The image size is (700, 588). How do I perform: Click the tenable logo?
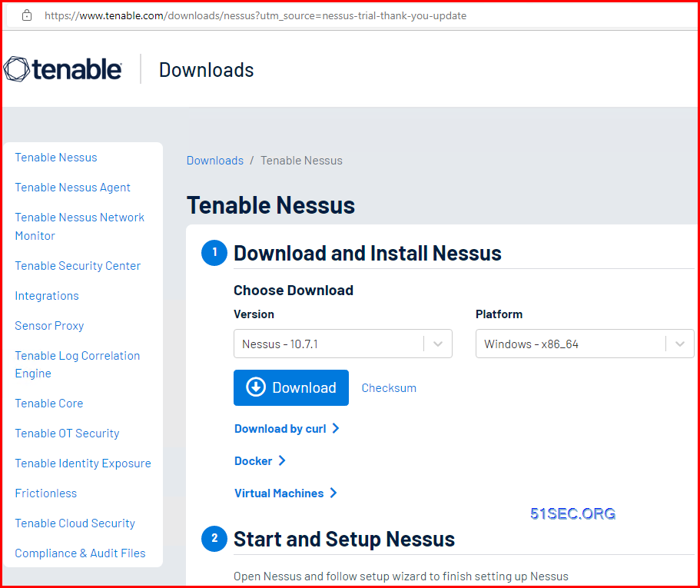pyautogui.click(x=62, y=69)
